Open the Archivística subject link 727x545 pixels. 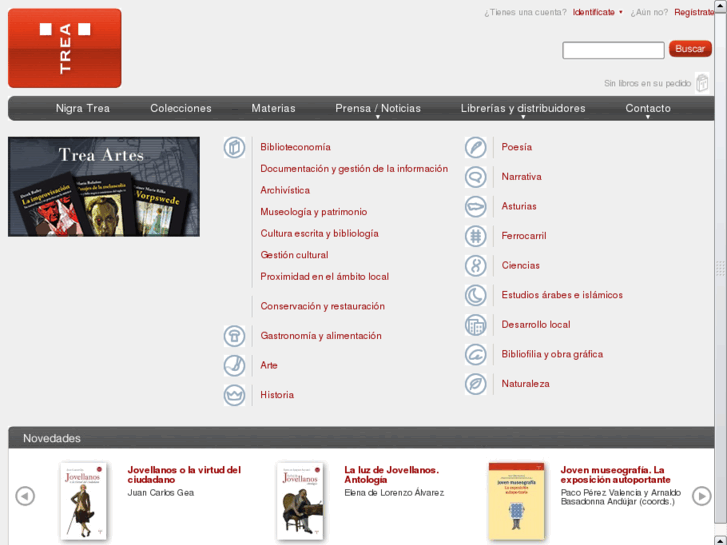point(285,190)
